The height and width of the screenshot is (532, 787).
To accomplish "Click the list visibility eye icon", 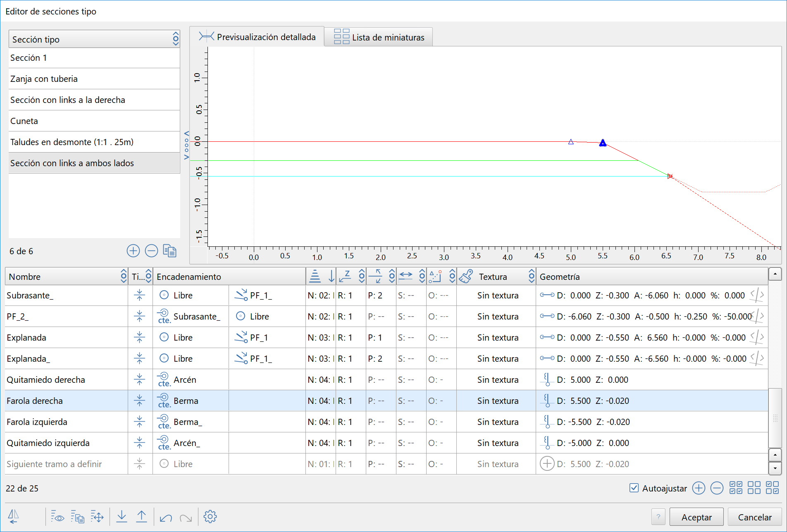I will click(x=57, y=516).
